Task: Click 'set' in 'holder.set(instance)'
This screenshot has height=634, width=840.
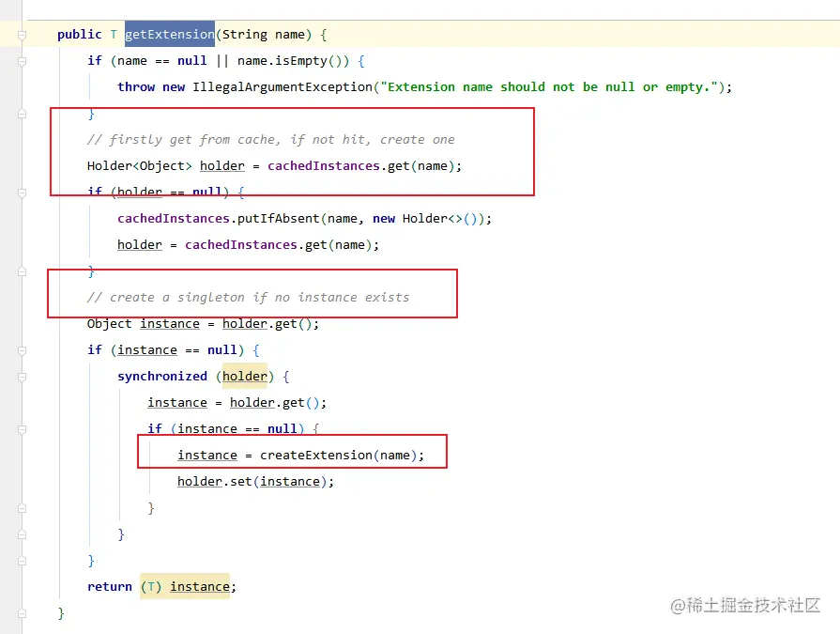Action: click(x=241, y=482)
